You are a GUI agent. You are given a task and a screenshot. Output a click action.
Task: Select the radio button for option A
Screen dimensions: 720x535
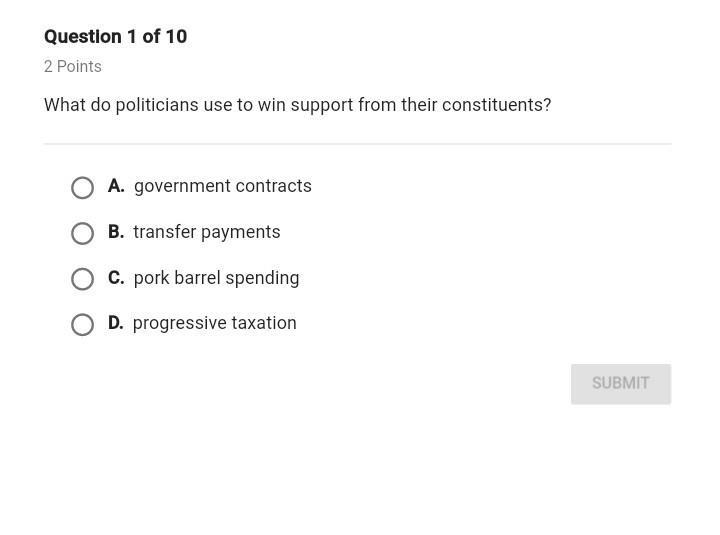(x=82, y=188)
